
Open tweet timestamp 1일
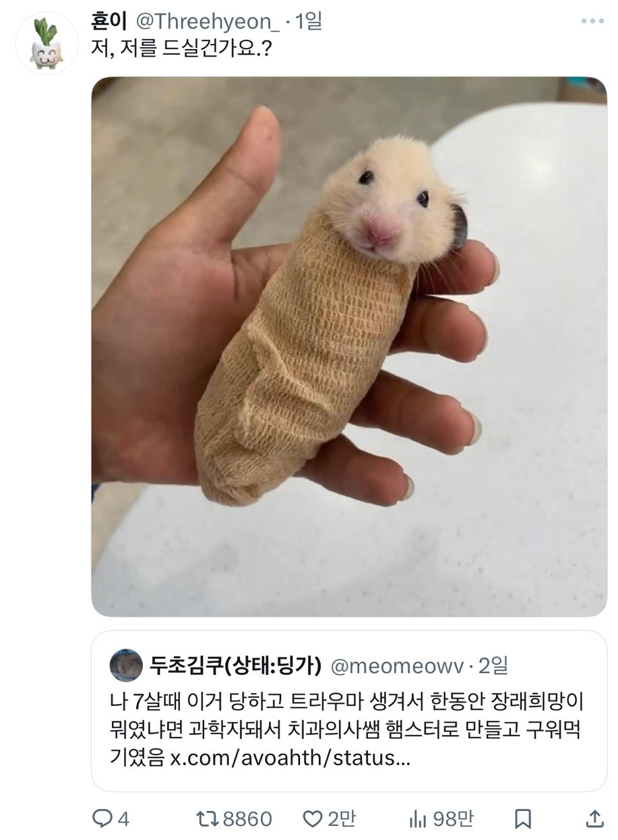(x=309, y=22)
